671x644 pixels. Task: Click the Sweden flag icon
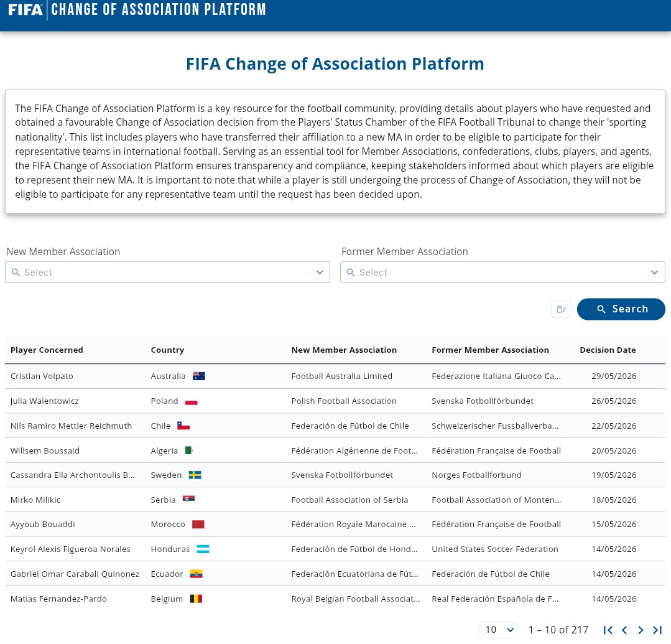(x=195, y=475)
